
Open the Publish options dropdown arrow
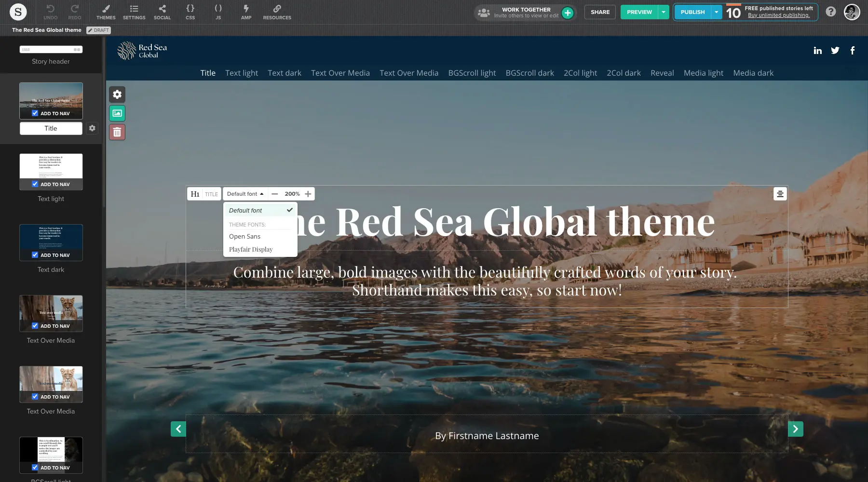pyautogui.click(x=717, y=12)
